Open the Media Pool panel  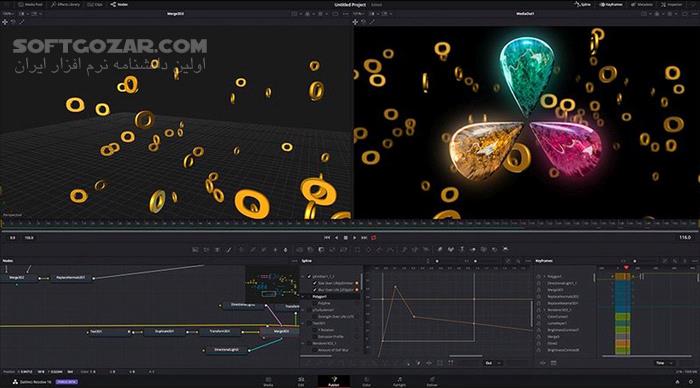pos(30,4)
